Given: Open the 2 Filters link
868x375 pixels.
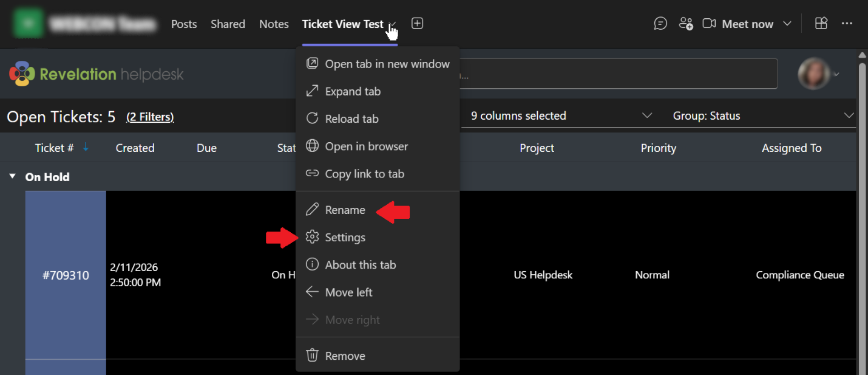Looking at the screenshot, I should pyautogui.click(x=150, y=117).
